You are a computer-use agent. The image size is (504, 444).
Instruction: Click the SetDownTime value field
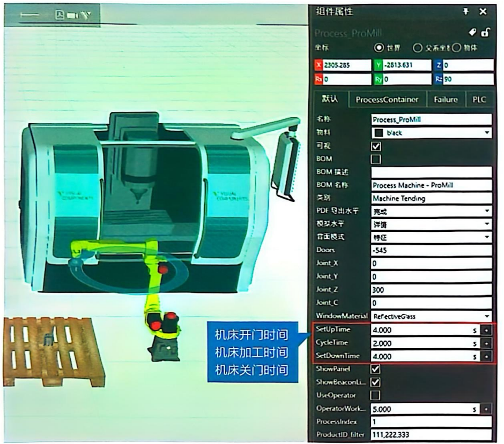click(425, 356)
